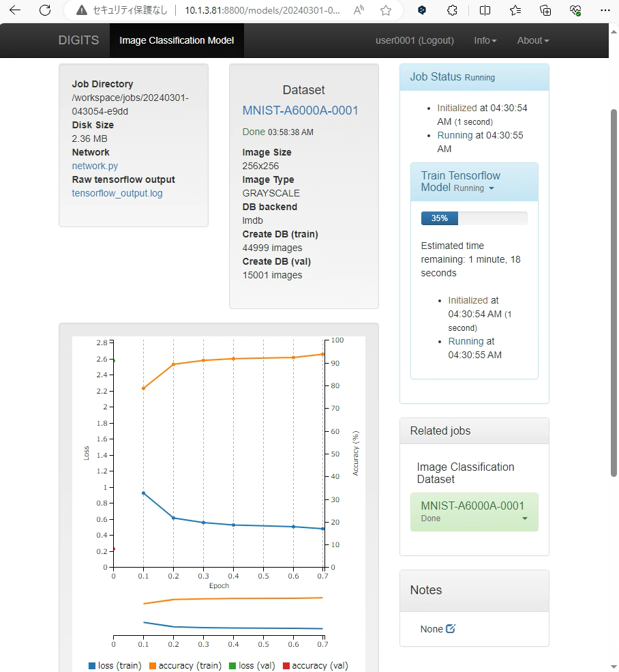Add page to favorites with star icon
Screen dimensions: 619x672
[x=386, y=10]
